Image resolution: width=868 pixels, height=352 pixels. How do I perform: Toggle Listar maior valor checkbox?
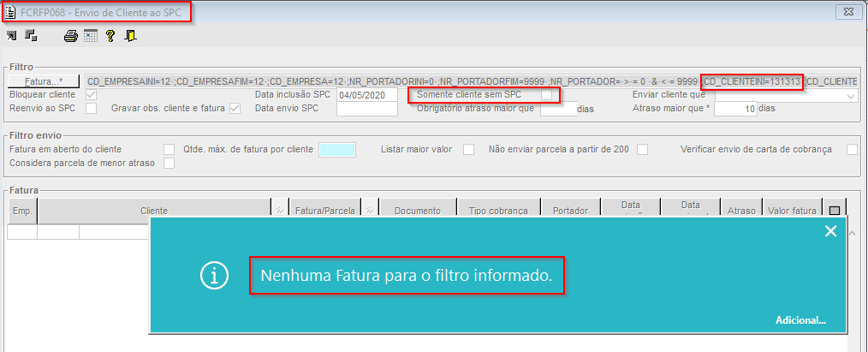(469, 149)
